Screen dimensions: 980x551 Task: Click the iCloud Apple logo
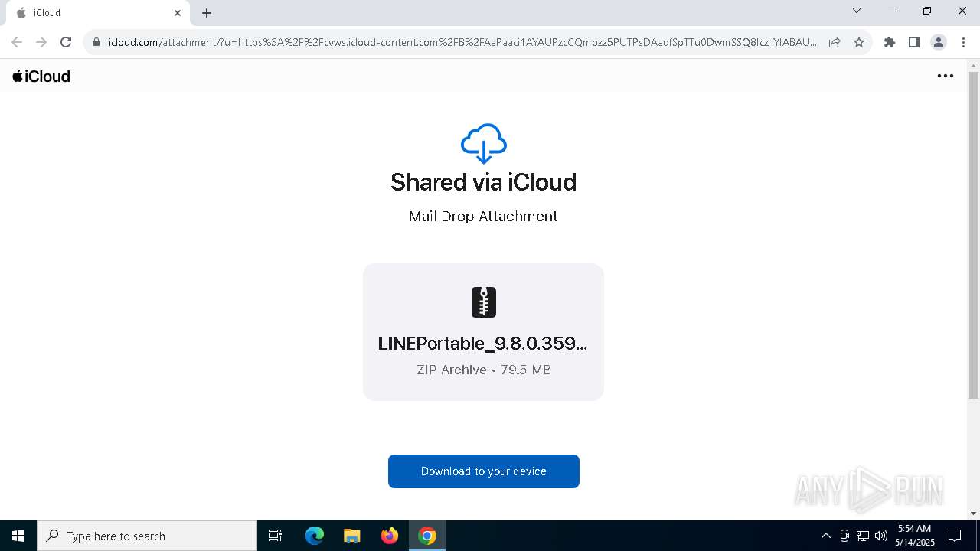[x=41, y=76]
